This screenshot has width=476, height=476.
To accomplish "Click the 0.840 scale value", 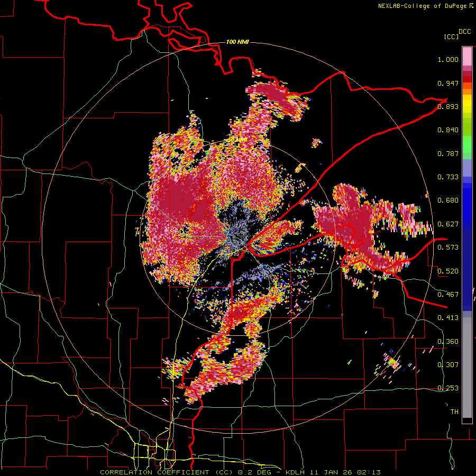I will click(x=448, y=130).
